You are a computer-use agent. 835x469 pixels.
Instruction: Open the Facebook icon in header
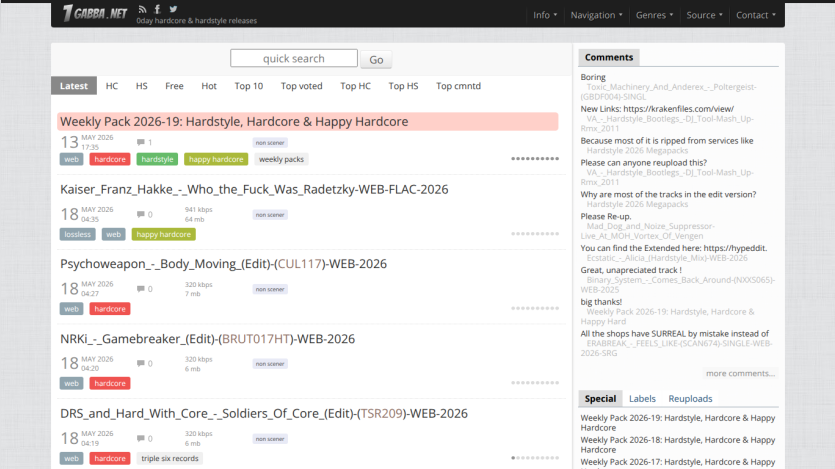click(x=158, y=9)
